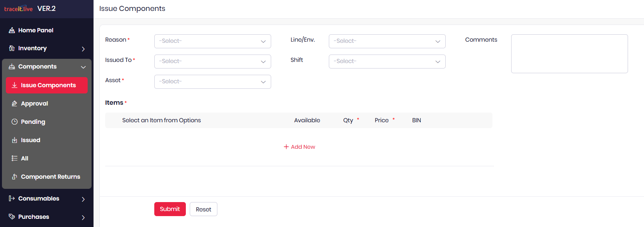The width and height of the screenshot is (644, 227).
Task: Click inside the Comments text box
Action: pos(569,54)
